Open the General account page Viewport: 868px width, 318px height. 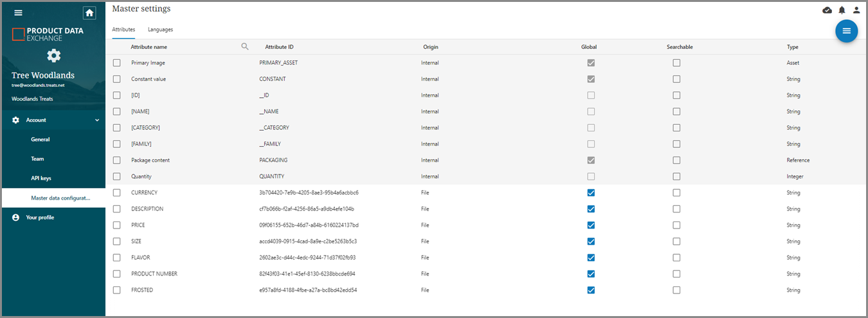tap(40, 140)
